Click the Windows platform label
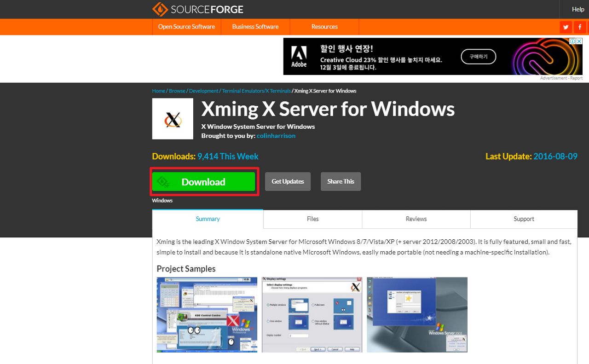589x364 pixels. (x=162, y=201)
